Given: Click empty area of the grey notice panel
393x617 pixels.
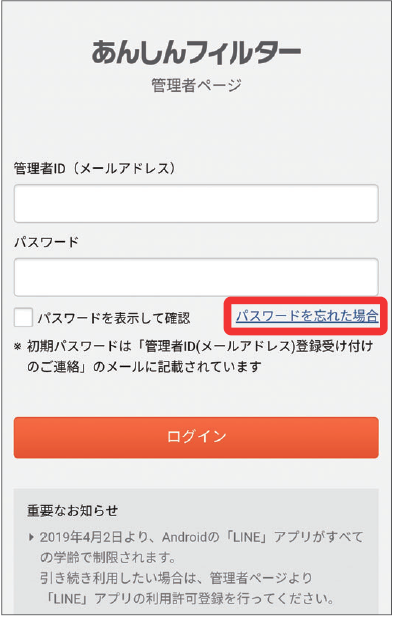Looking at the screenshot, I should pyautogui.click(x=256, y=508).
